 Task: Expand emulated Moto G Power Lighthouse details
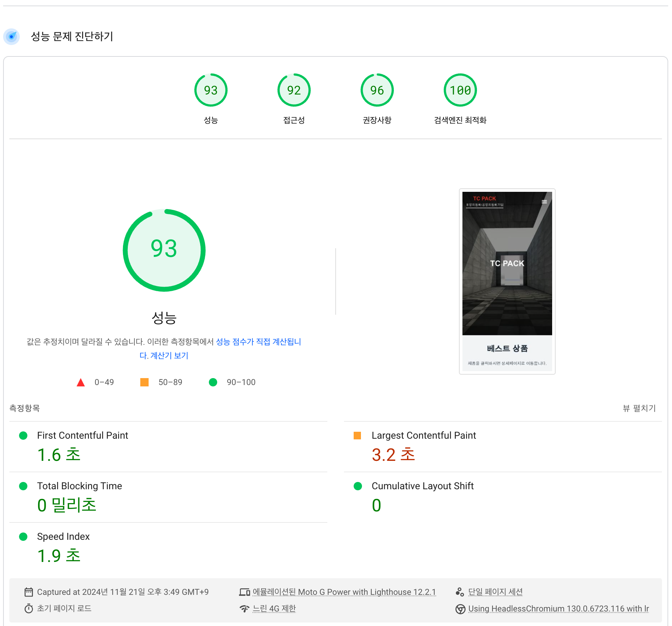(344, 592)
